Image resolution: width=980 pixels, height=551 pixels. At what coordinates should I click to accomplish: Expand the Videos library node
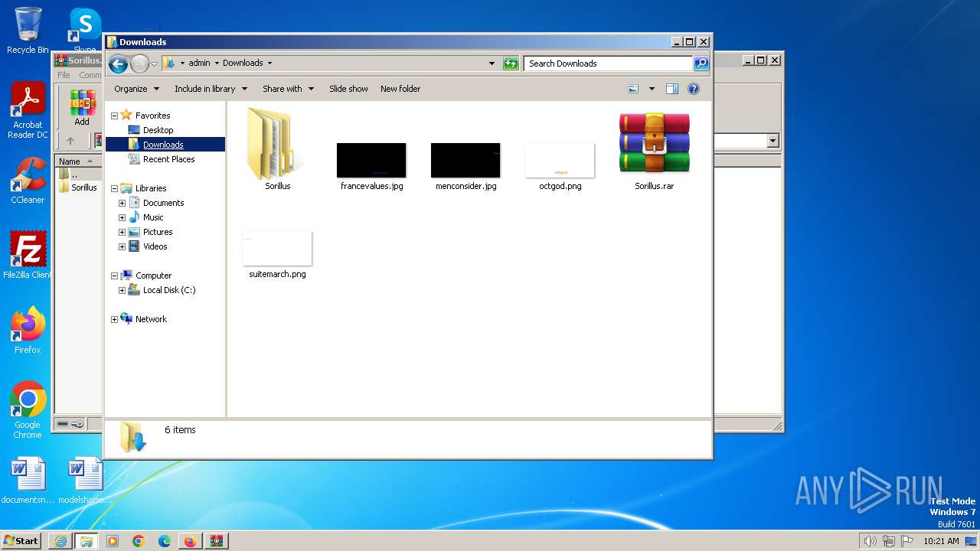tap(122, 246)
